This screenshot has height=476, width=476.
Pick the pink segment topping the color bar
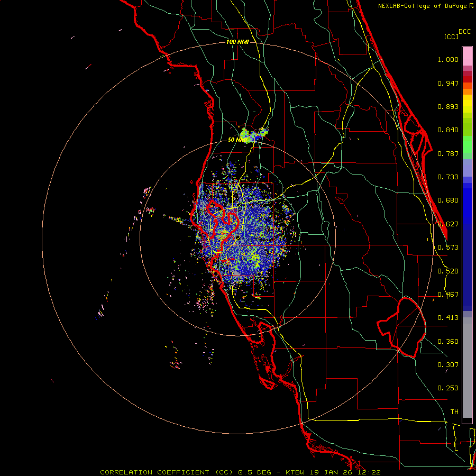[467, 57]
